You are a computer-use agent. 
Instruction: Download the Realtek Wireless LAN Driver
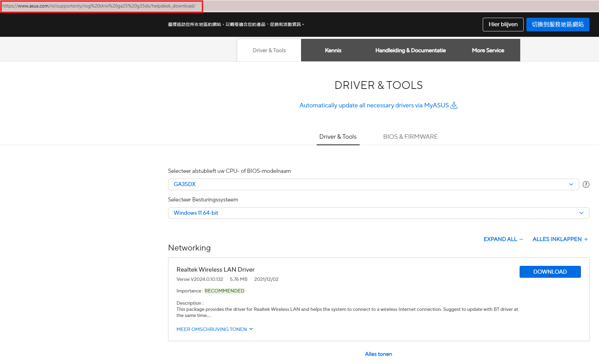coord(550,272)
